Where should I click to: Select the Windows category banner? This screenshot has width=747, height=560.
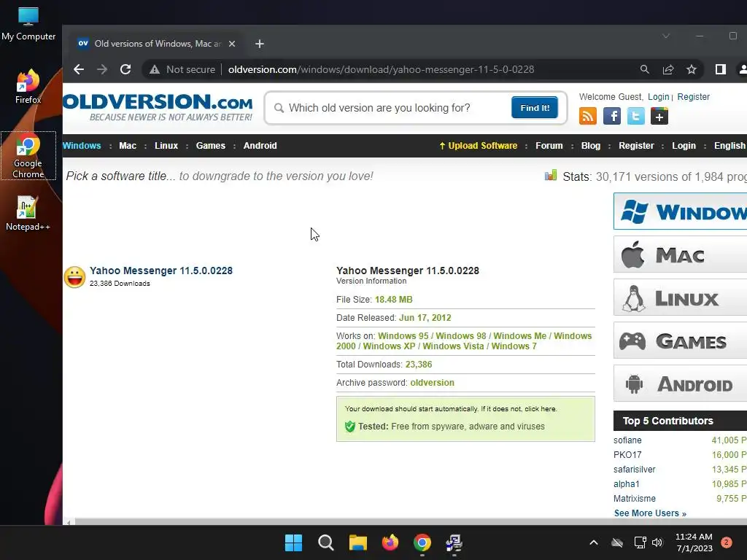(x=681, y=211)
